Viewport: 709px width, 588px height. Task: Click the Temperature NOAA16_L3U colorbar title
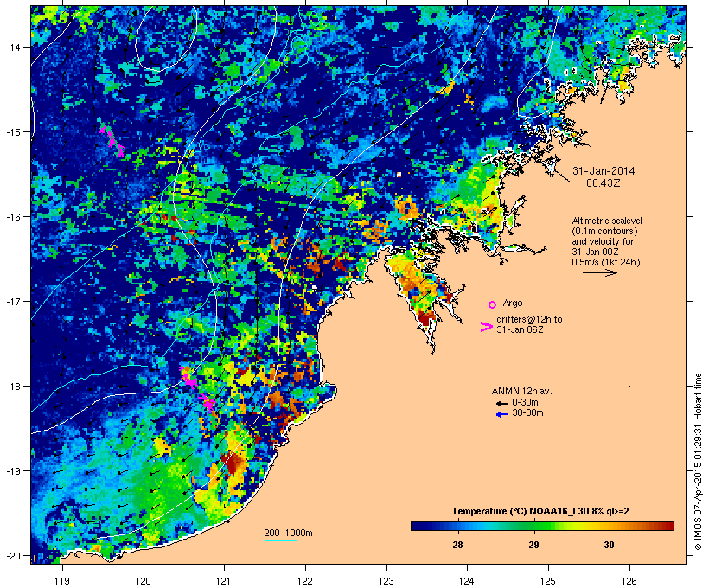click(x=540, y=511)
